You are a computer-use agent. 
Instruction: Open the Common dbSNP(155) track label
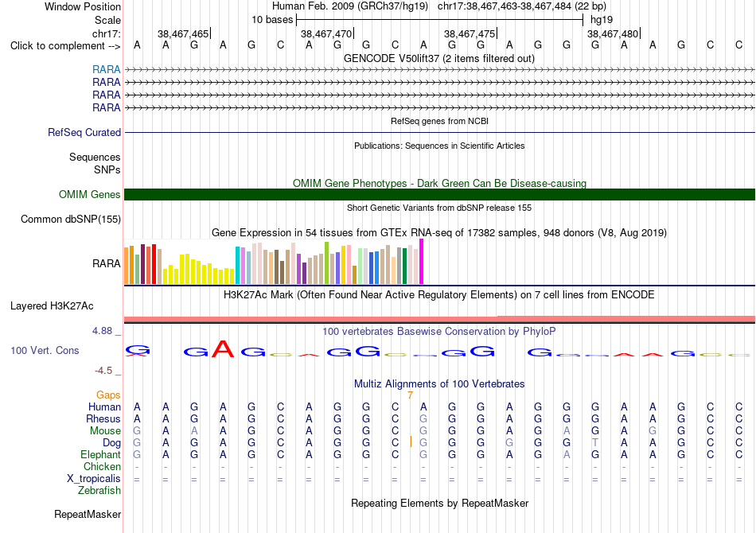70,220
